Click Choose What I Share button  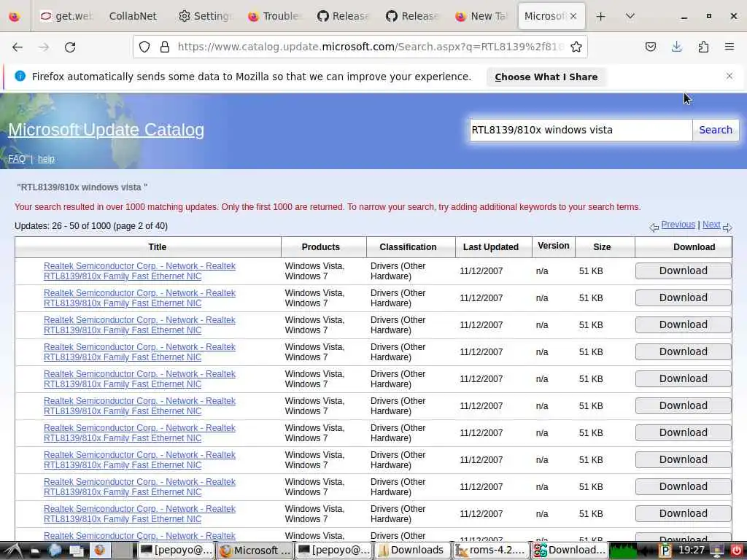pos(546,77)
